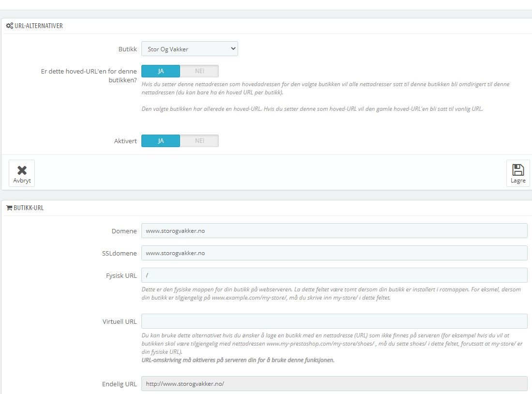Click the disabled Endelig URL field
This screenshot has width=532, height=394.
point(334,383)
